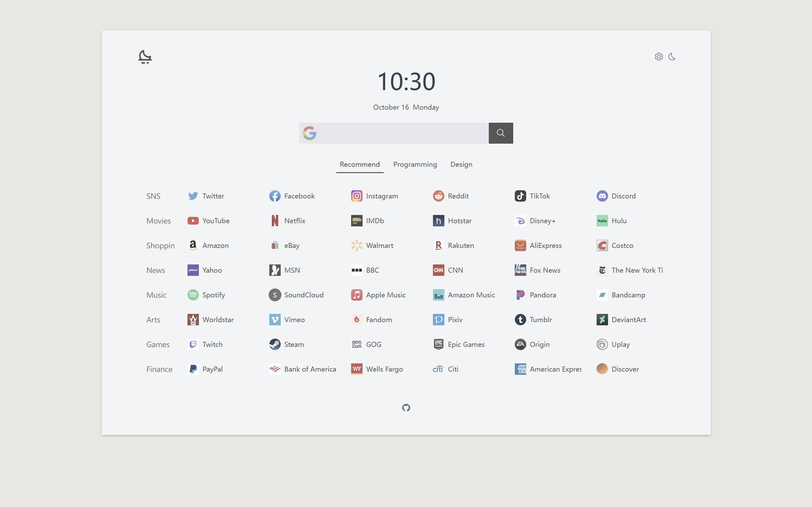Viewport: 812px width, 507px height.
Task: Select the Recommend tab
Action: (360, 164)
